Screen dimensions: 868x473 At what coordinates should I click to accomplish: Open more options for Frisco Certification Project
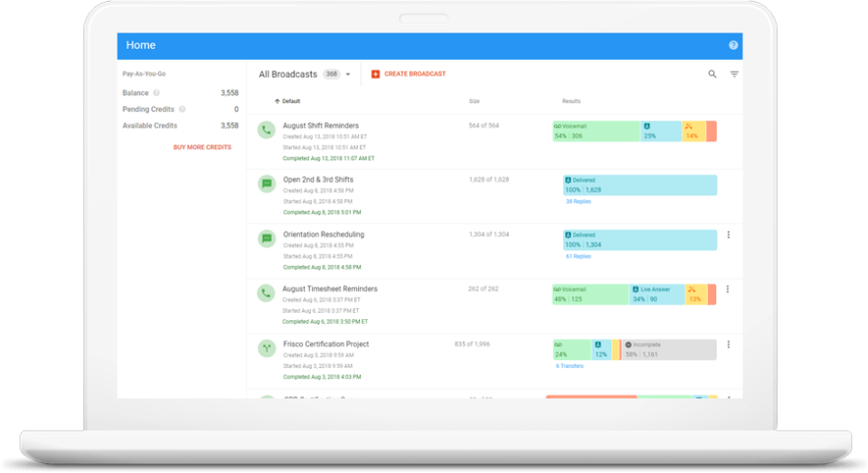click(729, 345)
